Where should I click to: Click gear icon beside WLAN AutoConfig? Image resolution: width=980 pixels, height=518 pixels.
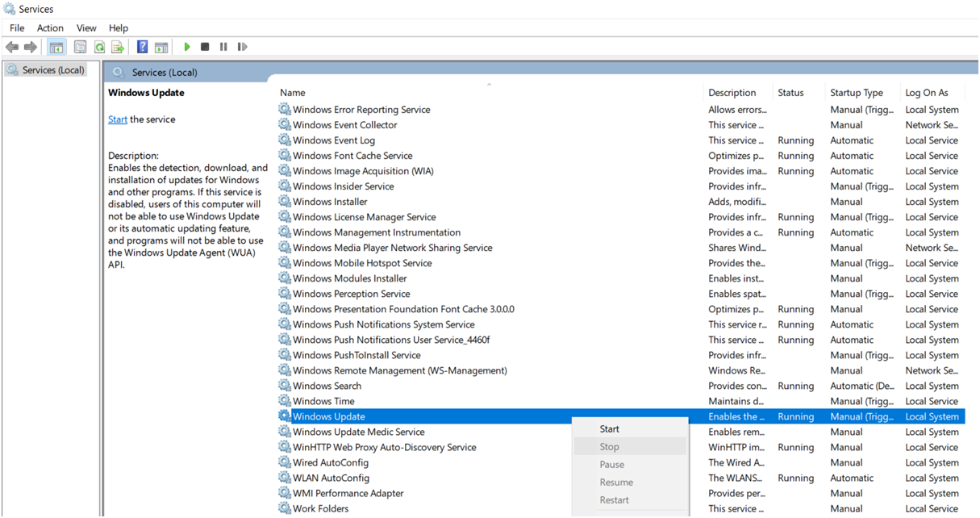point(285,478)
